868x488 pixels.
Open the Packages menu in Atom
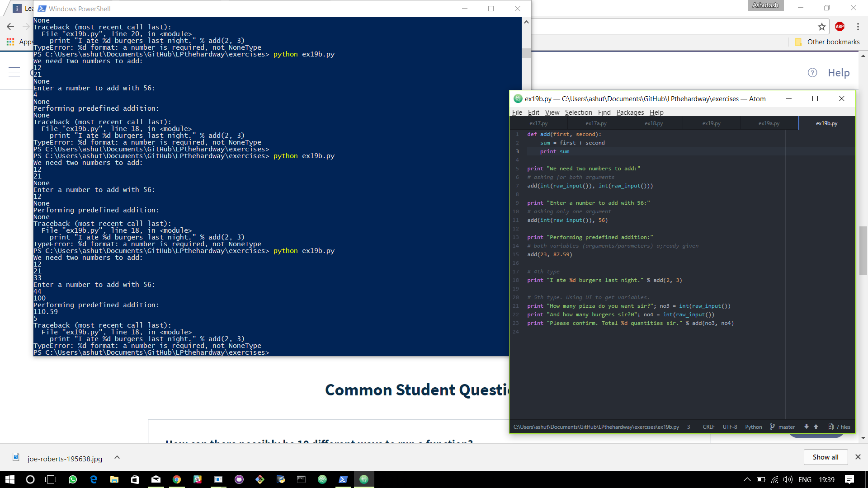[630, 113]
